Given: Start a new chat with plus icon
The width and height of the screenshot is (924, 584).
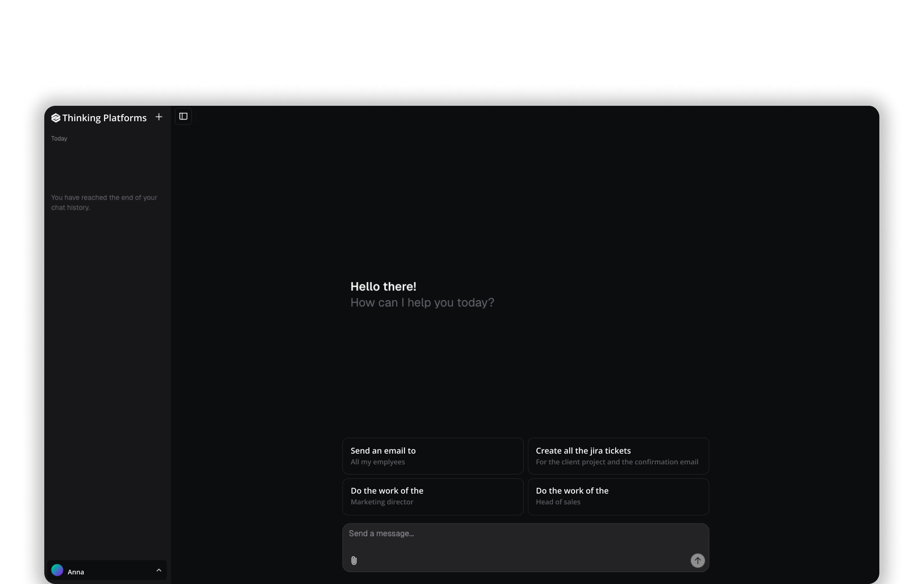Looking at the screenshot, I should pos(159,117).
